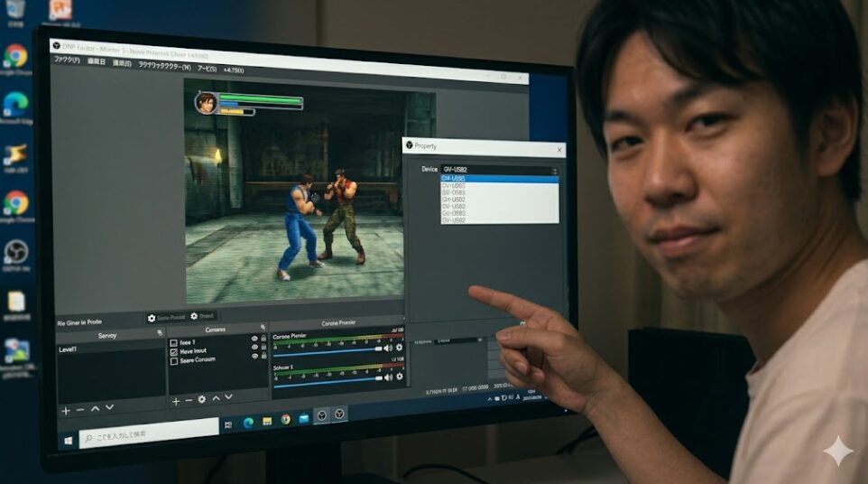Open the 編集日 menu

97,62
